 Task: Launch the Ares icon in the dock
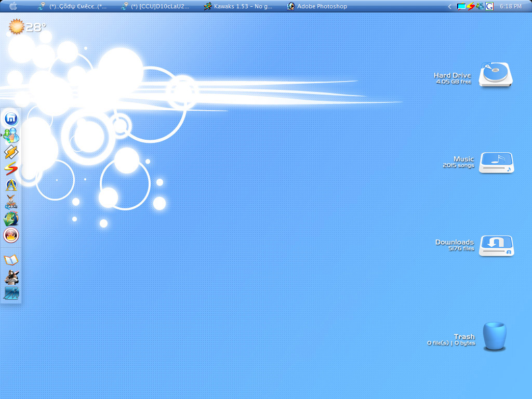pos(11,185)
